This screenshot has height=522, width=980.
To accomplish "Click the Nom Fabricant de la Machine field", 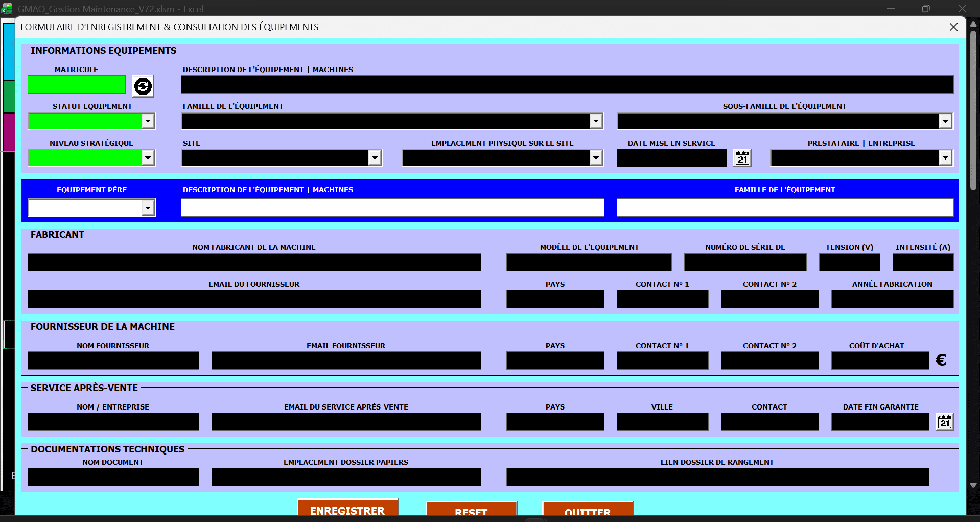I will [254, 262].
